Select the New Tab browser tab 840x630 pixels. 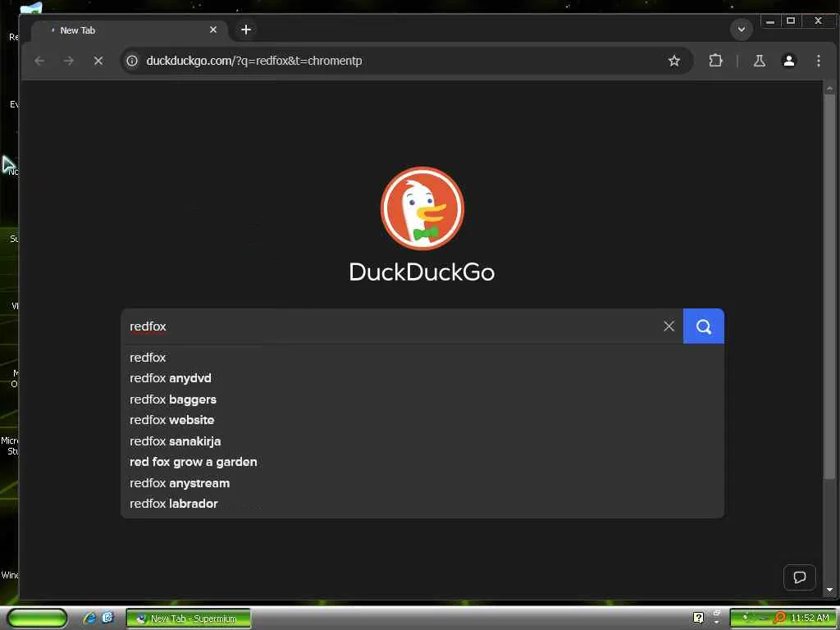click(x=129, y=30)
